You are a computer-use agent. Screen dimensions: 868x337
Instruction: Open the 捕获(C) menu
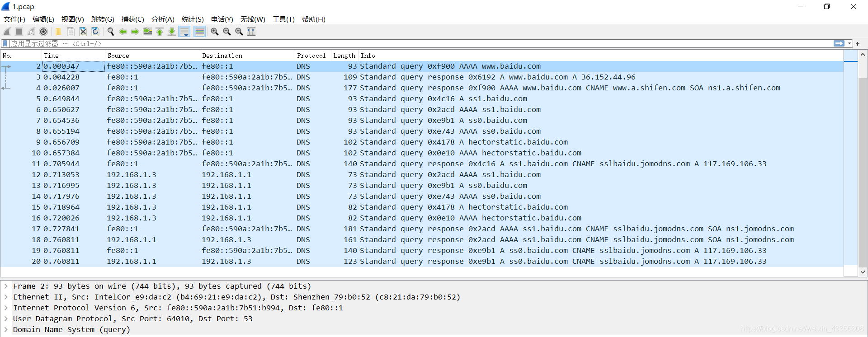133,19
